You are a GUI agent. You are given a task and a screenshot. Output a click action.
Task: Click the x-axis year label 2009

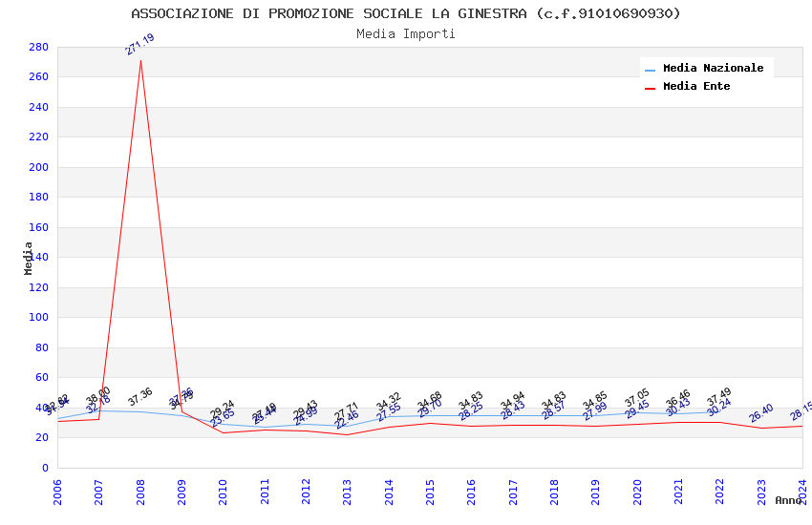pos(182,492)
